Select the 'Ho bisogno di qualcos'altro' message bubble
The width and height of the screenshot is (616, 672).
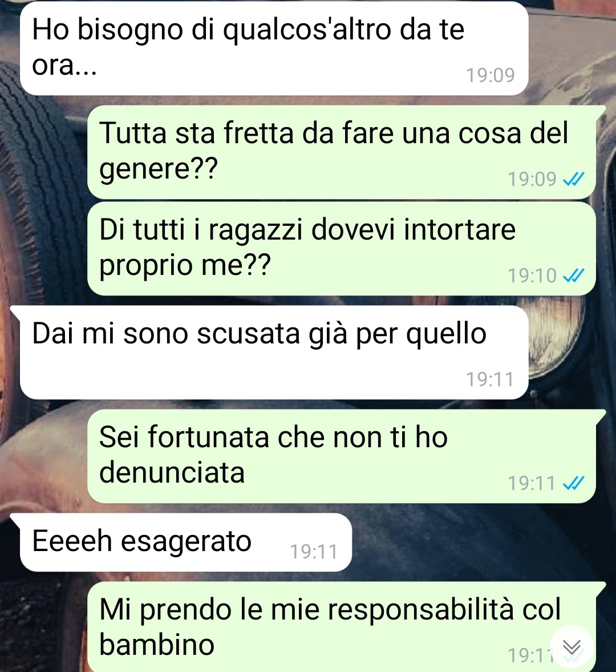[274, 48]
